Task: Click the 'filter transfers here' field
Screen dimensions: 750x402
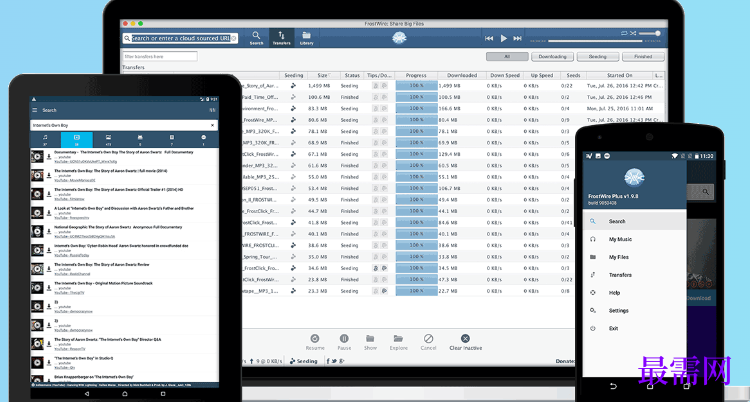Action: [x=160, y=56]
